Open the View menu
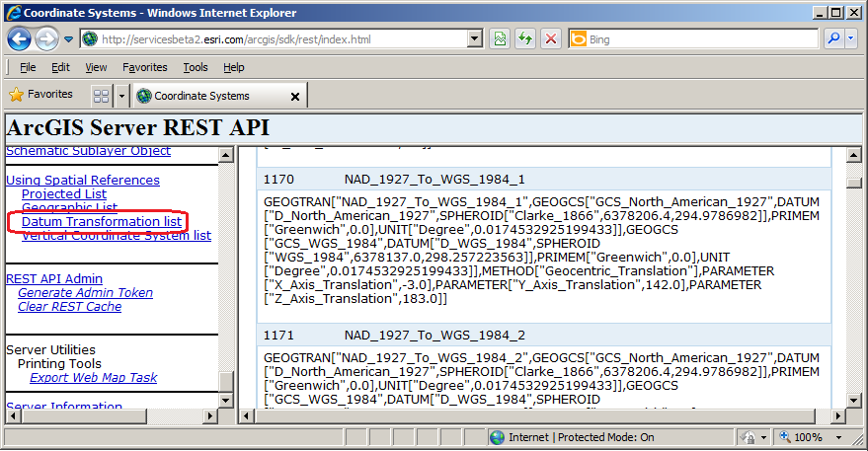The width and height of the screenshot is (868, 451). pos(96,67)
